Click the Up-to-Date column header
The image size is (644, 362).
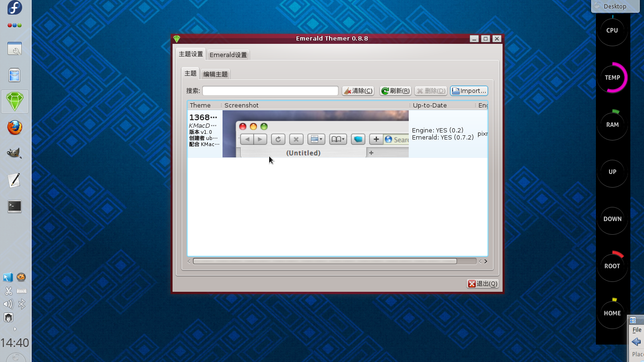pyautogui.click(x=443, y=105)
